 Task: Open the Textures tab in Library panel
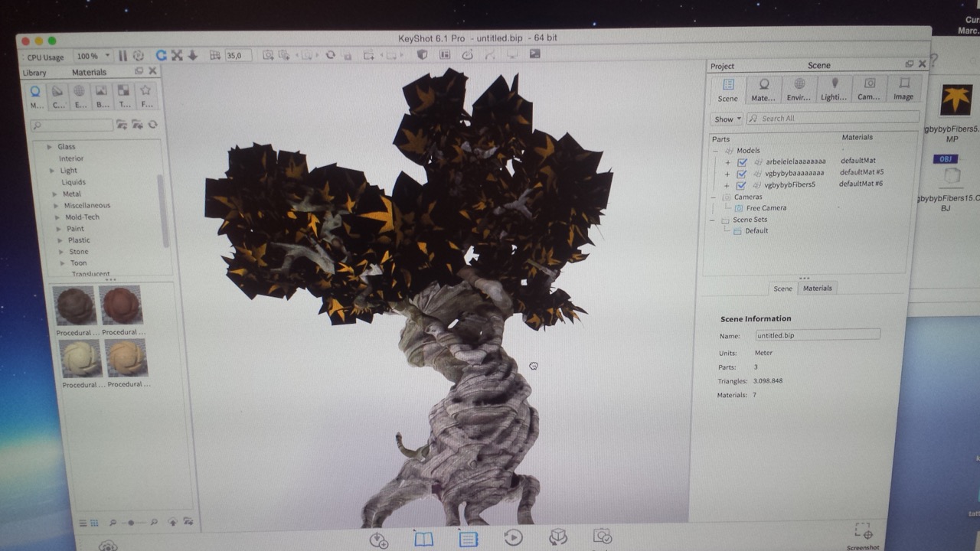click(123, 96)
